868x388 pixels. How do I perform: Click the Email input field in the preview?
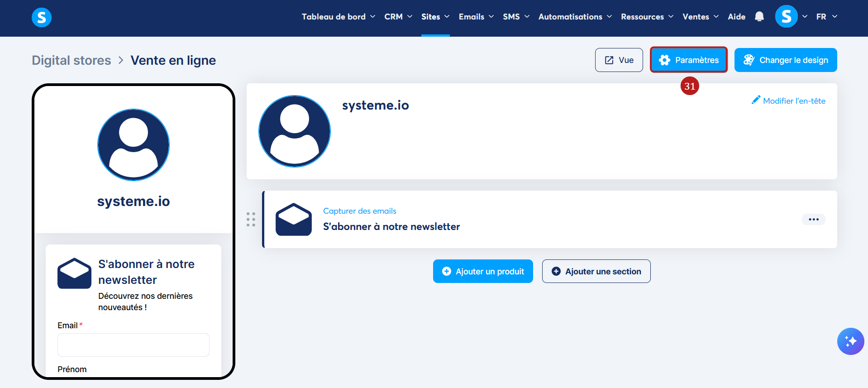coord(134,345)
